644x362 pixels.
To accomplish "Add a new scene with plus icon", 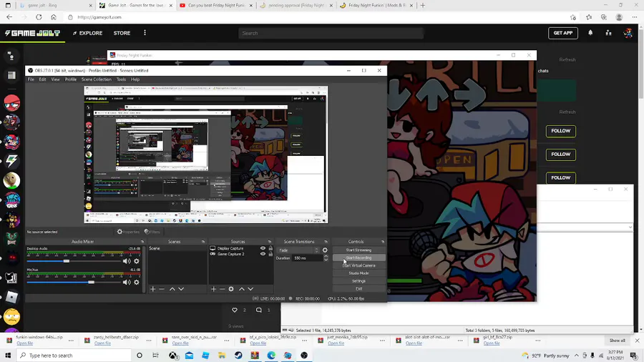I will click(x=153, y=289).
